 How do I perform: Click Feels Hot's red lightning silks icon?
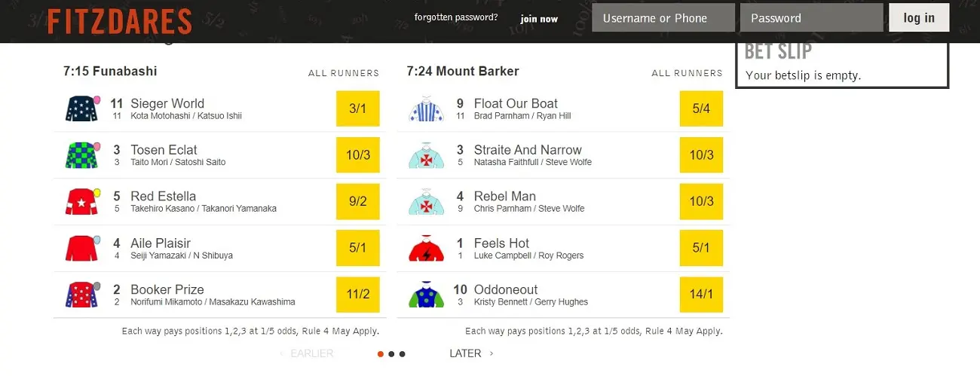coord(427,248)
